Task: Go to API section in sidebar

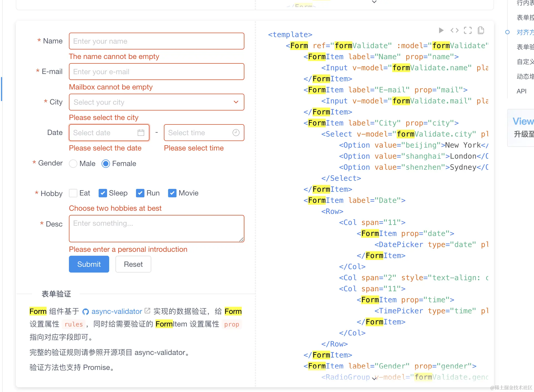Action: pyautogui.click(x=521, y=91)
